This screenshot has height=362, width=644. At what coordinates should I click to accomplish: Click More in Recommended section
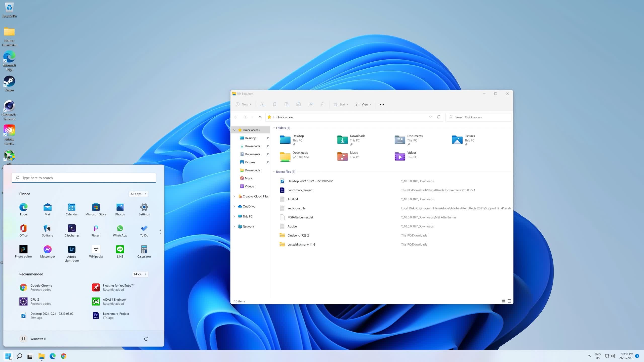[x=140, y=274]
